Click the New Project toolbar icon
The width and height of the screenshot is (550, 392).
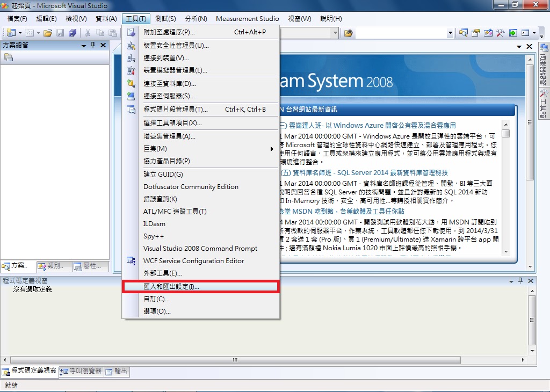[11, 33]
